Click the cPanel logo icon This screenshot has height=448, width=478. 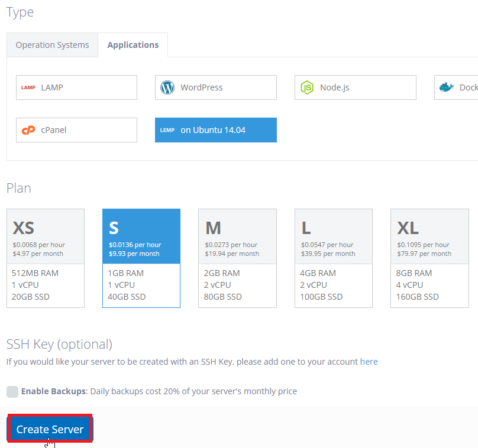click(x=28, y=130)
